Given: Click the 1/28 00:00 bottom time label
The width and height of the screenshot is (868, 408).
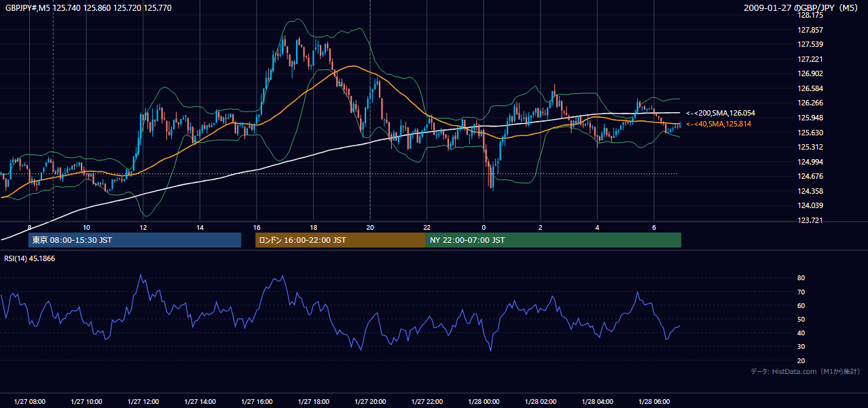Looking at the screenshot, I should (483, 402).
